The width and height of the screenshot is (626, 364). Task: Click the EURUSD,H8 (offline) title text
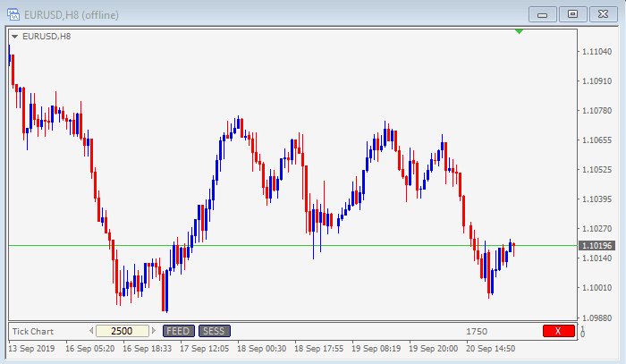(73, 15)
